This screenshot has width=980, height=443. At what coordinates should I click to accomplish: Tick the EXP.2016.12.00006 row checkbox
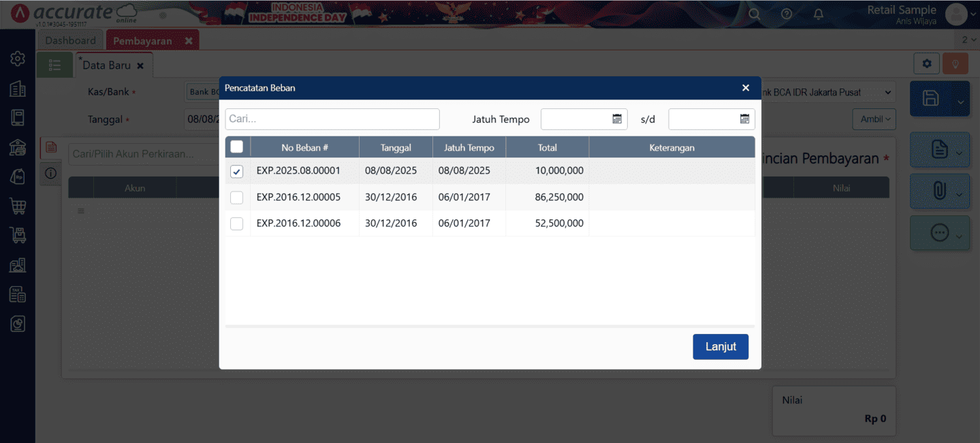point(237,224)
